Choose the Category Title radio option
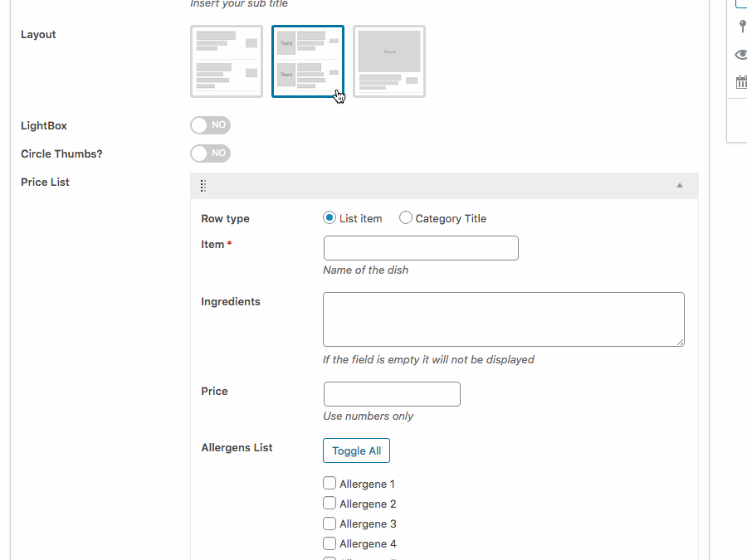The image size is (747, 560). (406, 218)
